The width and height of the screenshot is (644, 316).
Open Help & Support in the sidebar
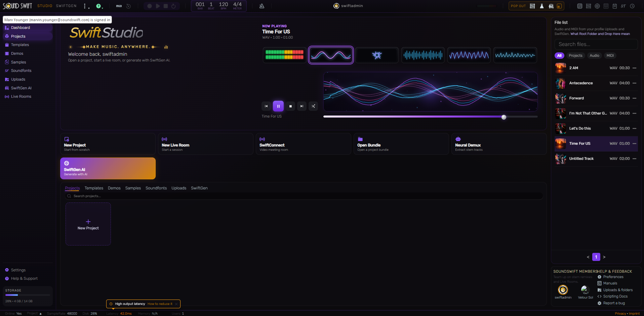point(28,278)
